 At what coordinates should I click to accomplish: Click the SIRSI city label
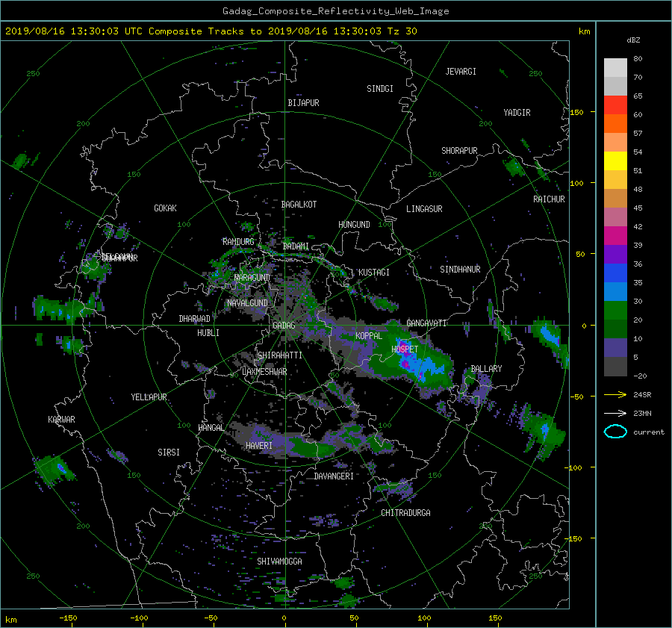169,453
